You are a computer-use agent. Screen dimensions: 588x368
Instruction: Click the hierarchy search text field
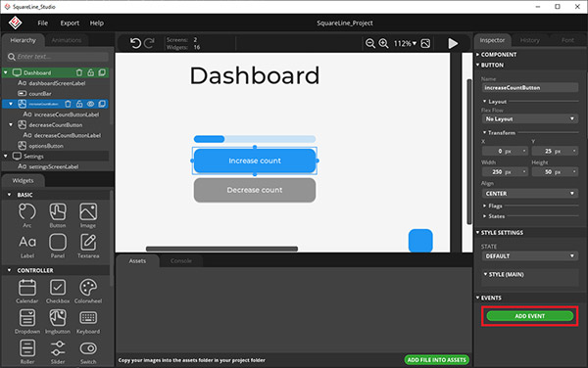point(58,57)
